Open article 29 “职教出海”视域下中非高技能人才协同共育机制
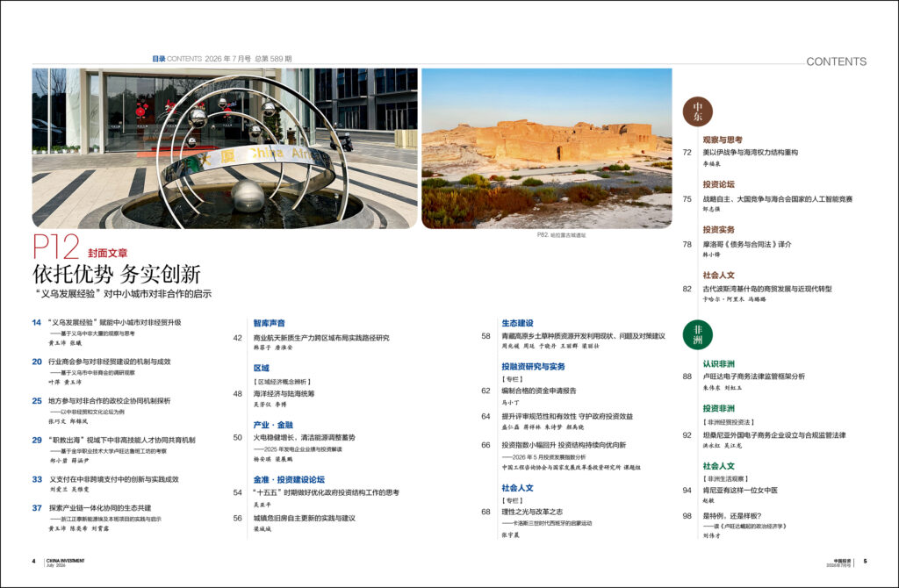899x588 pixels. click(x=121, y=441)
